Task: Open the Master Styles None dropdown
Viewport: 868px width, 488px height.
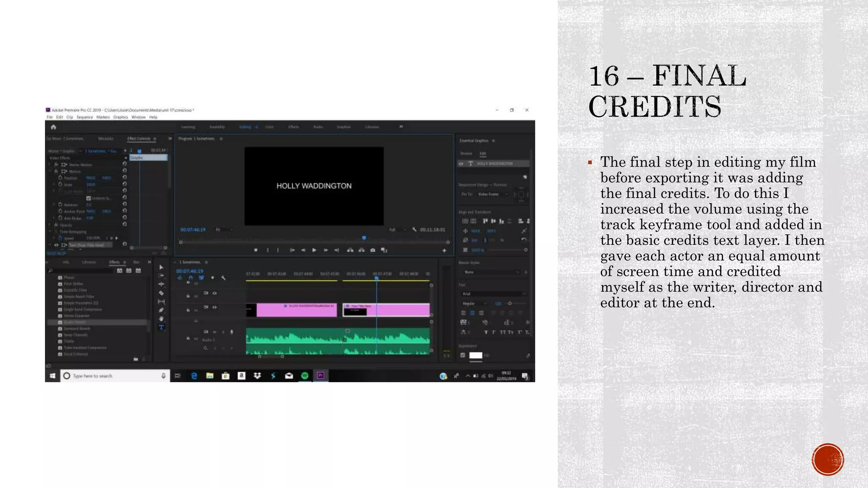Action: (491, 272)
